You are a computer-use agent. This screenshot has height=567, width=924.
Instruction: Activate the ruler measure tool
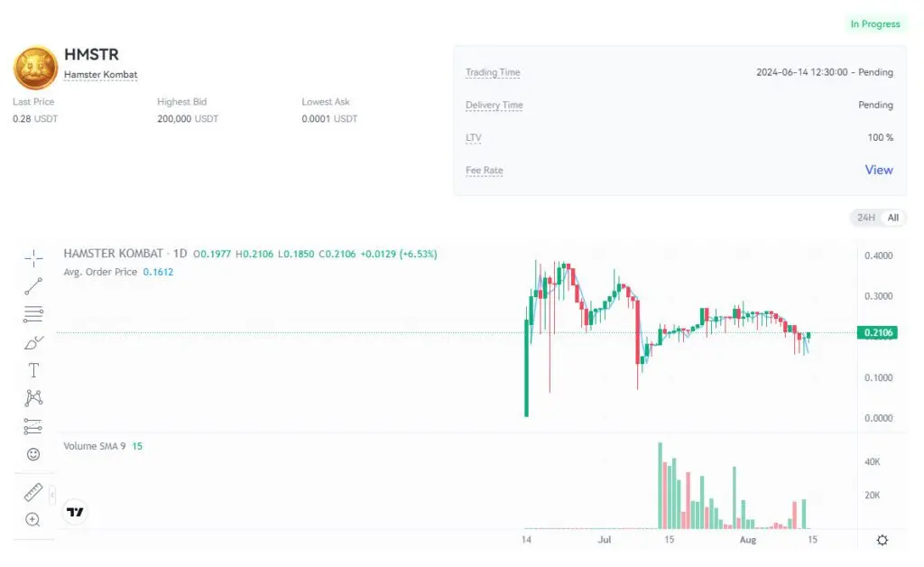pos(33,492)
